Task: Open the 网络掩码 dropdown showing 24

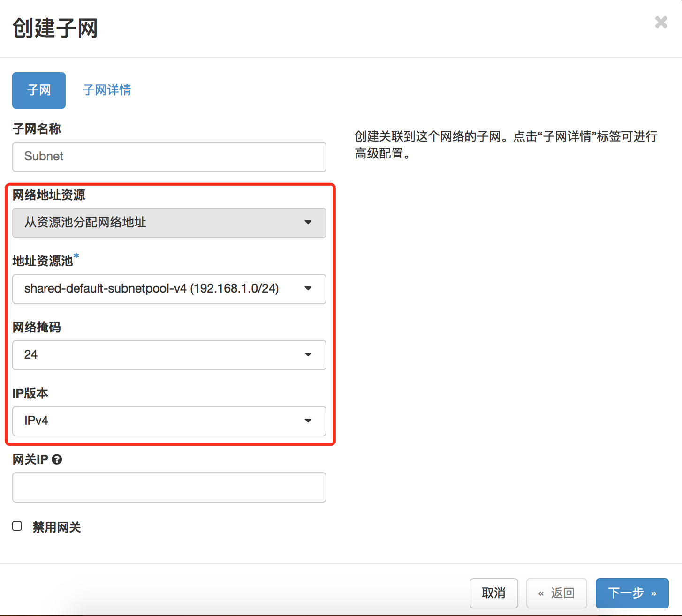Action: point(169,355)
